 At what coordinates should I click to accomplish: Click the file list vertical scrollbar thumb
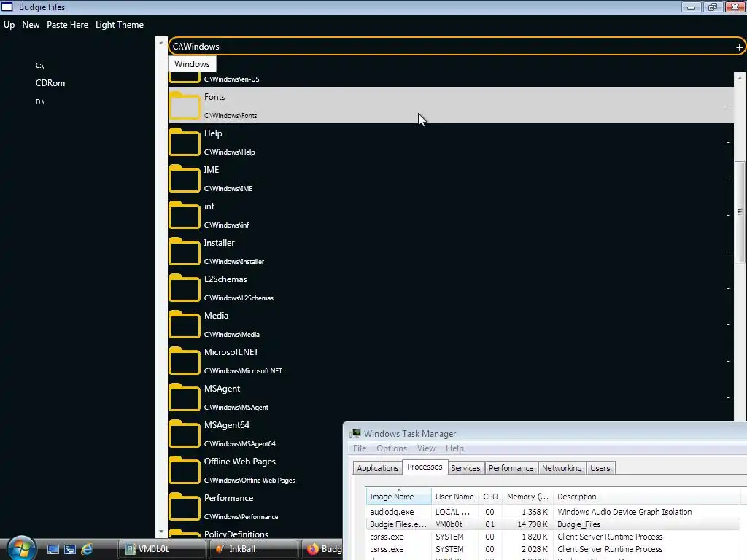tap(740, 212)
